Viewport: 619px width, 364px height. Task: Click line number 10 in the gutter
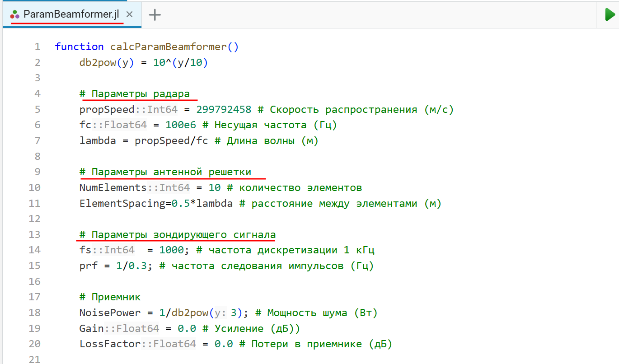34,187
